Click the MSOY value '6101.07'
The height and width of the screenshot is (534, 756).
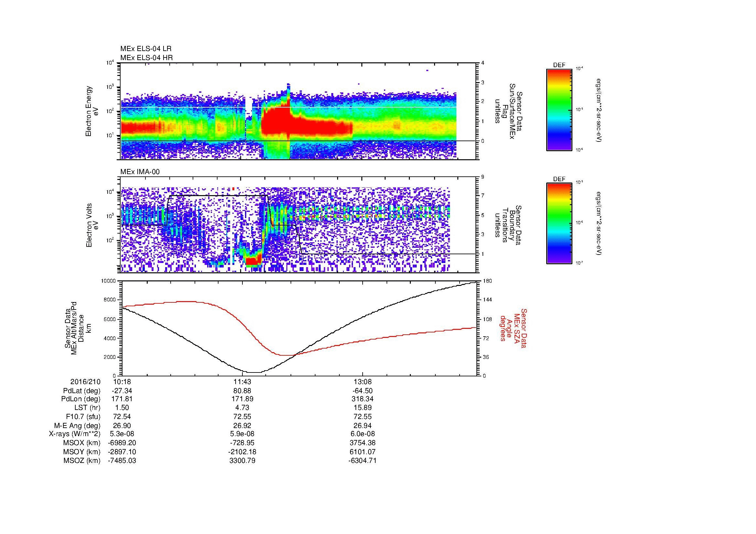coord(363,452)
